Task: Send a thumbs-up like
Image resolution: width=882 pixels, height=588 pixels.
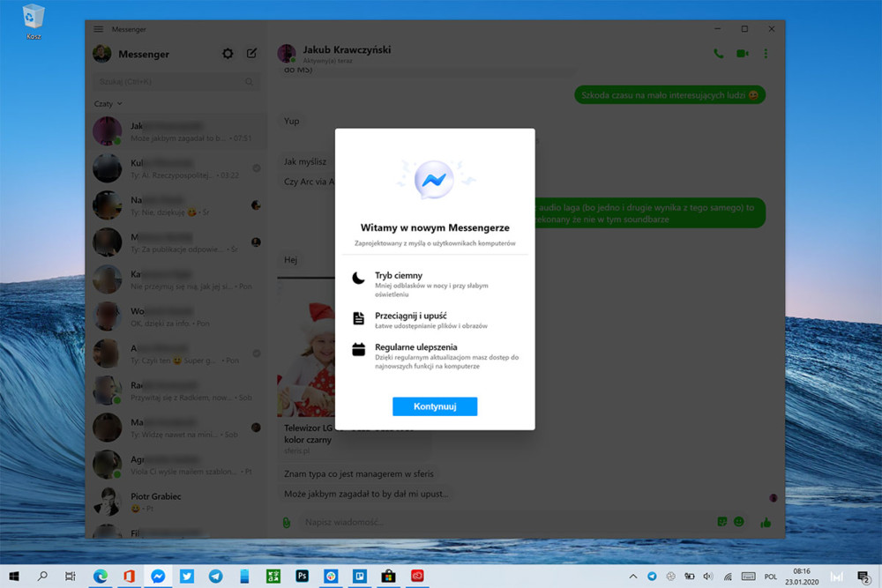Action: 766,523
